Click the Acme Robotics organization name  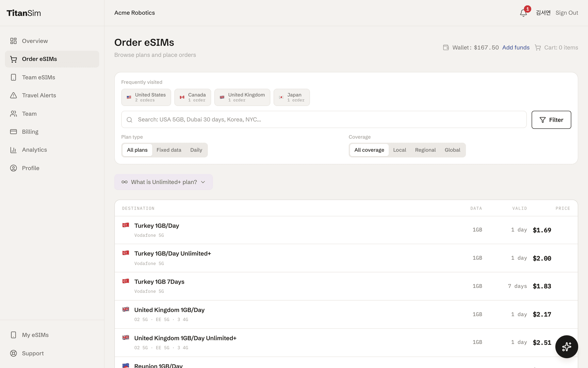coord(135,13)
